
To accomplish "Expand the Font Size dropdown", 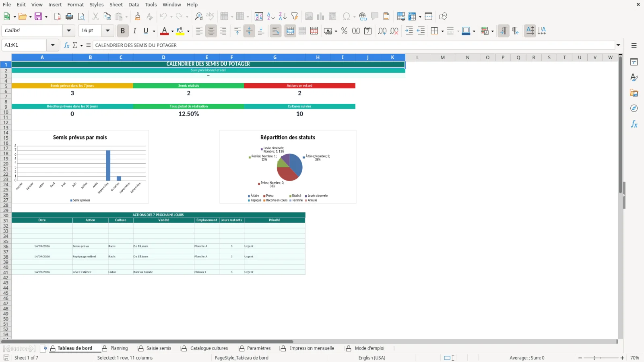I will click(107, 31).
